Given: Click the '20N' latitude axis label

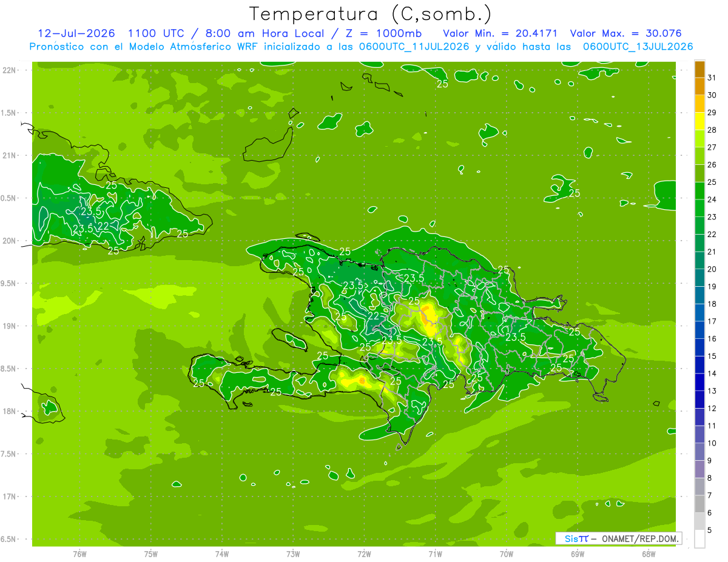Looking at the screenshot, I should tap(9, 241).
